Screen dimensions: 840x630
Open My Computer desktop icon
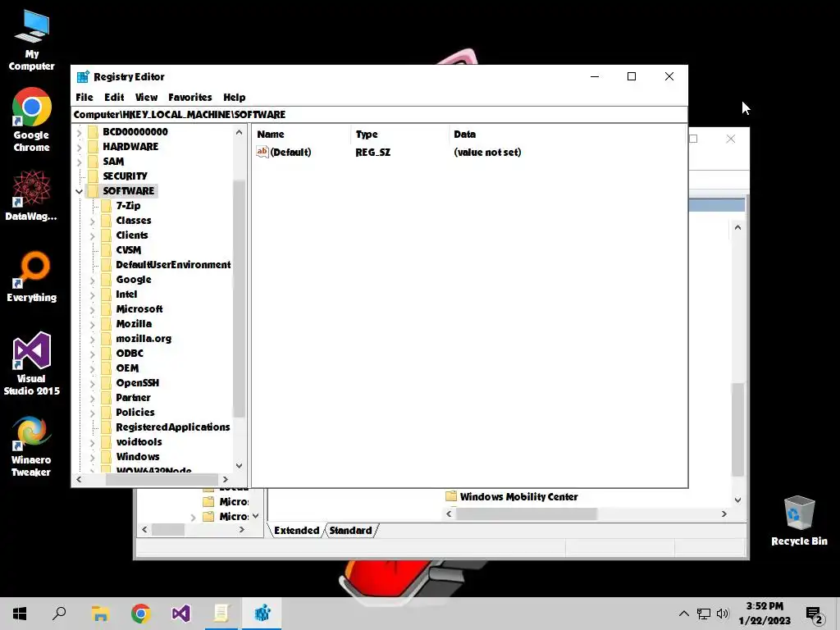click(32, 40)
